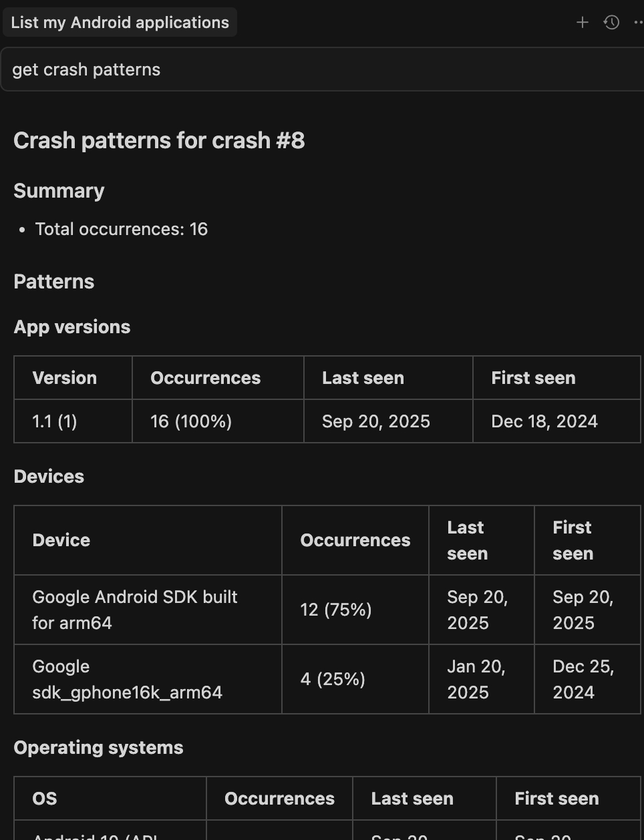Select the "List my Android applications" message chip
644x840 pixels.
point(120,22)
